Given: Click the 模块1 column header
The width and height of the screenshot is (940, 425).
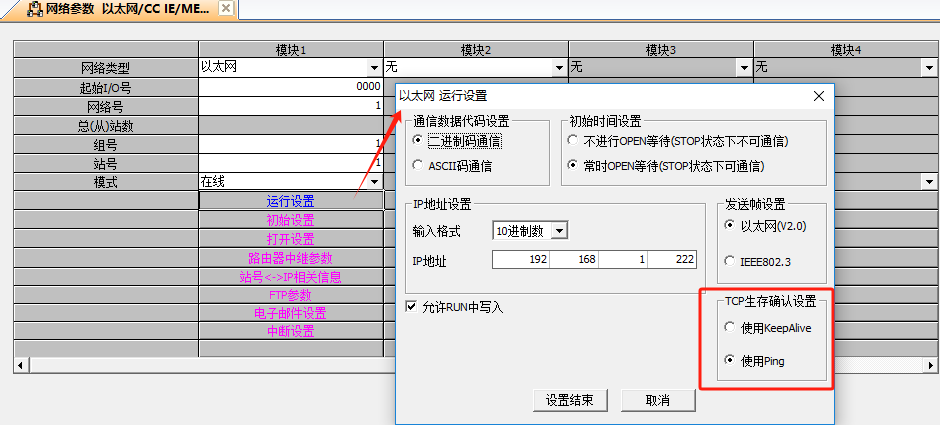Looking at the screenshot, I should (x=291, y=50).
